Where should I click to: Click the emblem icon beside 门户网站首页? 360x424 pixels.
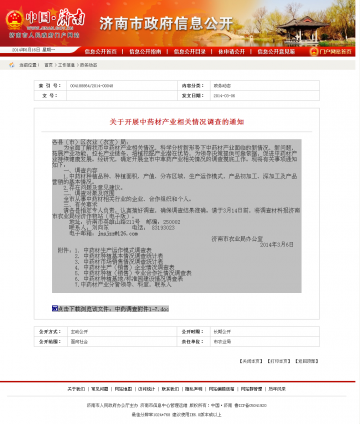(314, 51)
